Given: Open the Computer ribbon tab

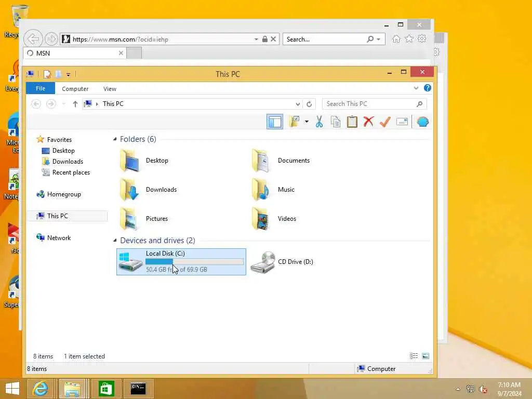Looking at the screenshot, I should 75,88.
